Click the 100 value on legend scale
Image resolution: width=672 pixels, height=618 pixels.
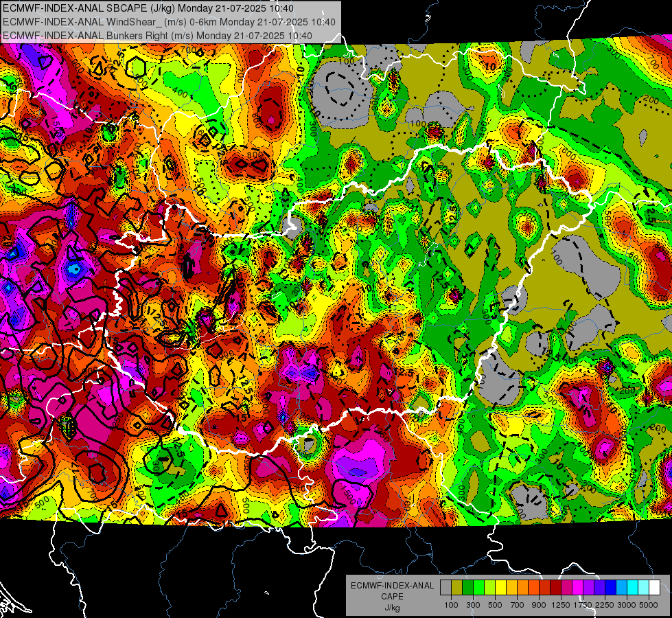(451, 605)
